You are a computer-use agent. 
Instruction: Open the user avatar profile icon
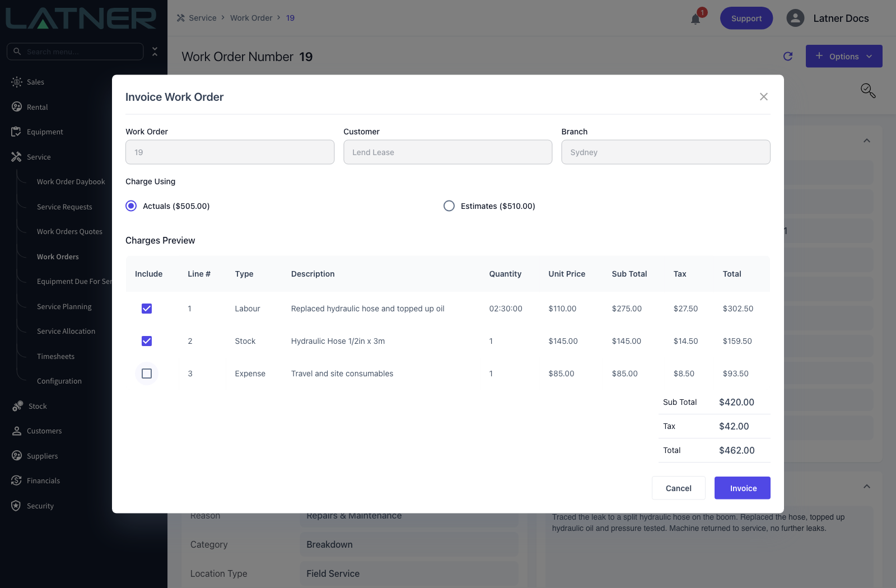pyautogui.click(x=795, y=18)
